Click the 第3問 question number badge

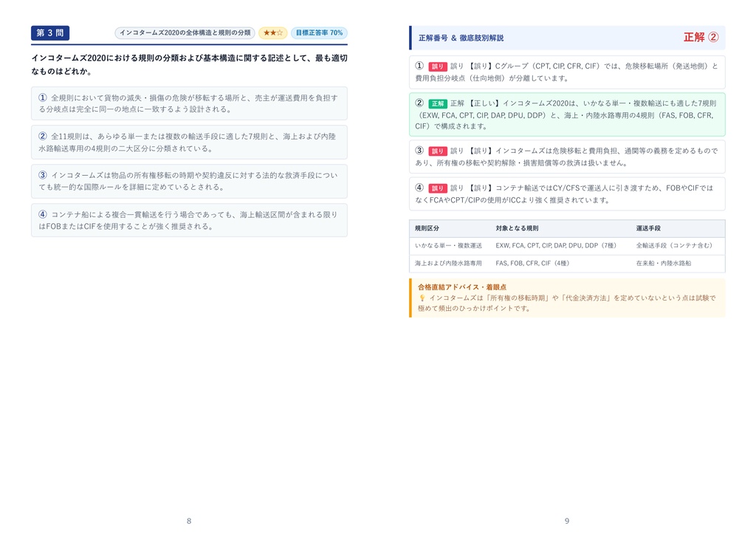point(50,33)
